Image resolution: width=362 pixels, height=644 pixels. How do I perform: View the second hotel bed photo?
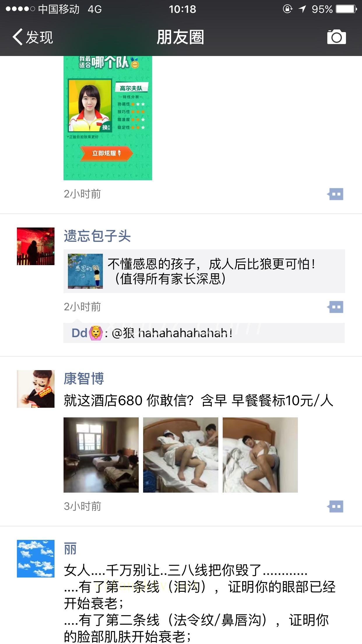pos(181,455)
